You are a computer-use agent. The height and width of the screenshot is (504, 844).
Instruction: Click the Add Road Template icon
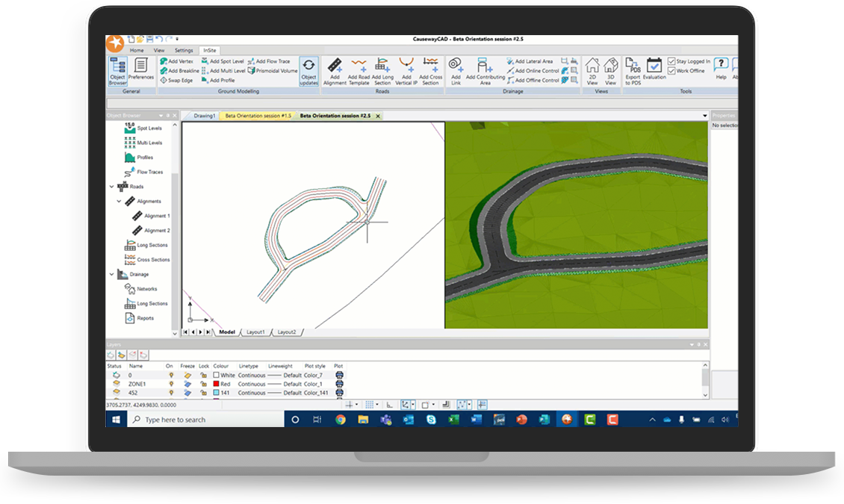(359, 69)
